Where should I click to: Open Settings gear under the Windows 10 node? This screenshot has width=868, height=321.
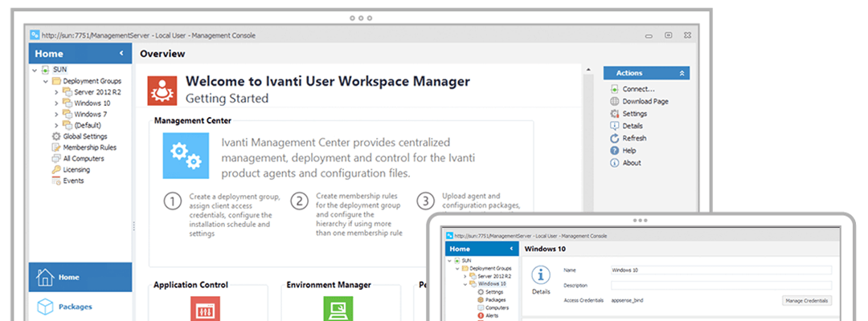[x=481, y=292]
